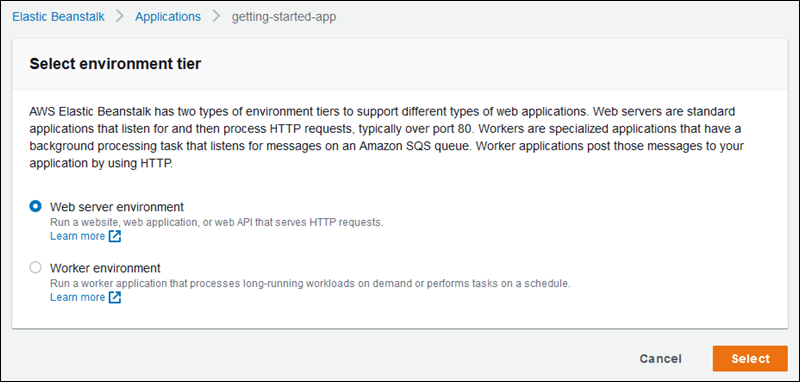This screenshot has width=800, height=382.
Task: Click chevron separator after Elastic Beanstalk breadcrumb
Action: click(120, 16)
